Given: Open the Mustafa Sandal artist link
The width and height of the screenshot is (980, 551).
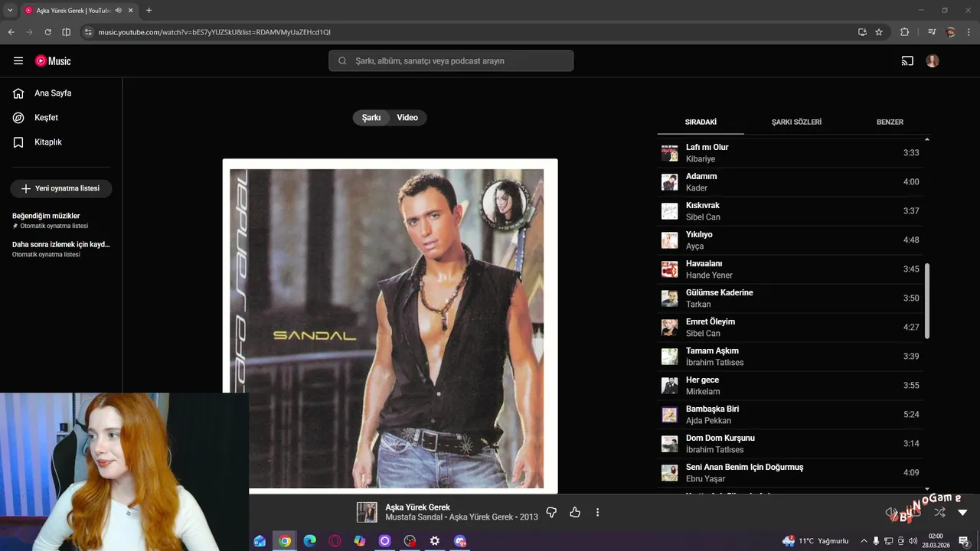Looking at the screenshot, I should coord(413,517).
